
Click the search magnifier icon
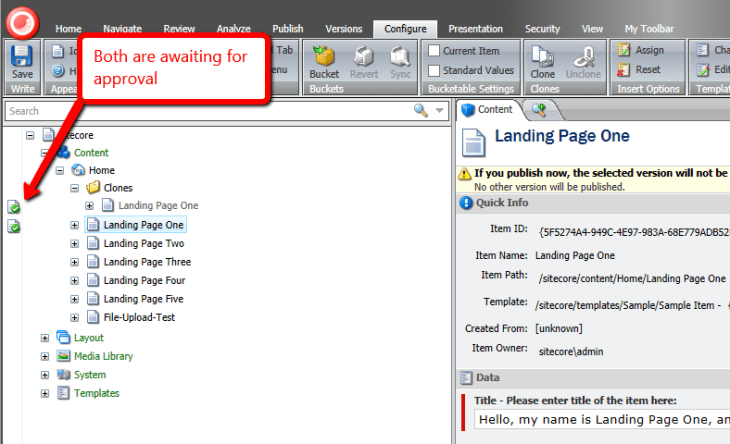pos(421,110)
